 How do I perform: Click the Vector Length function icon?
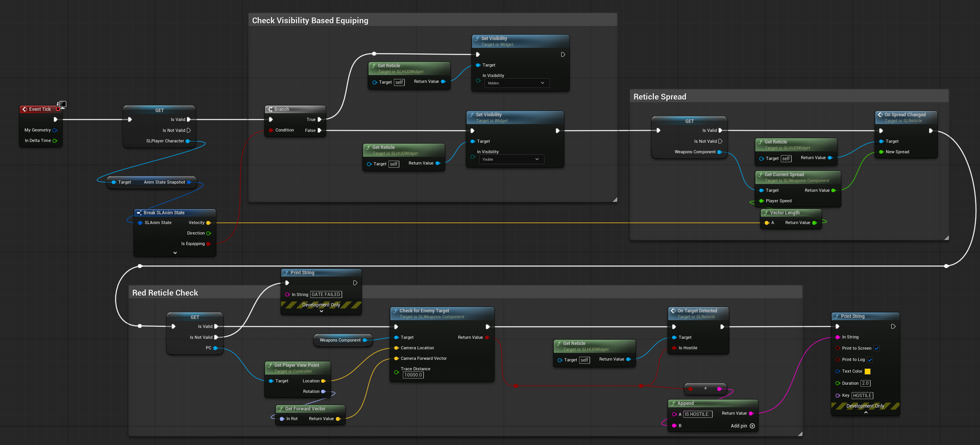click(x=766, y=213)
